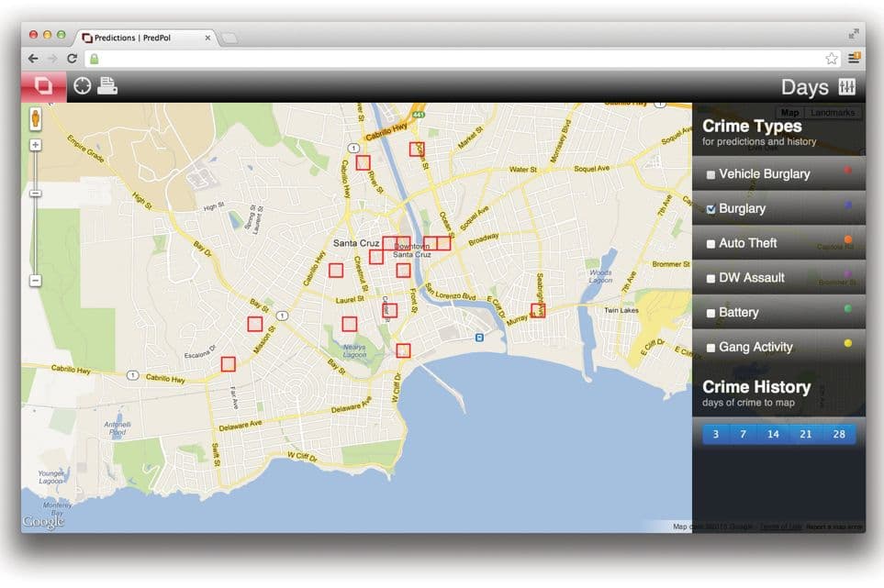The height and width of the screenshot is (588, 884).
Task: Select the prediction box by W Cliff Dr
Action: pos(403,351)
